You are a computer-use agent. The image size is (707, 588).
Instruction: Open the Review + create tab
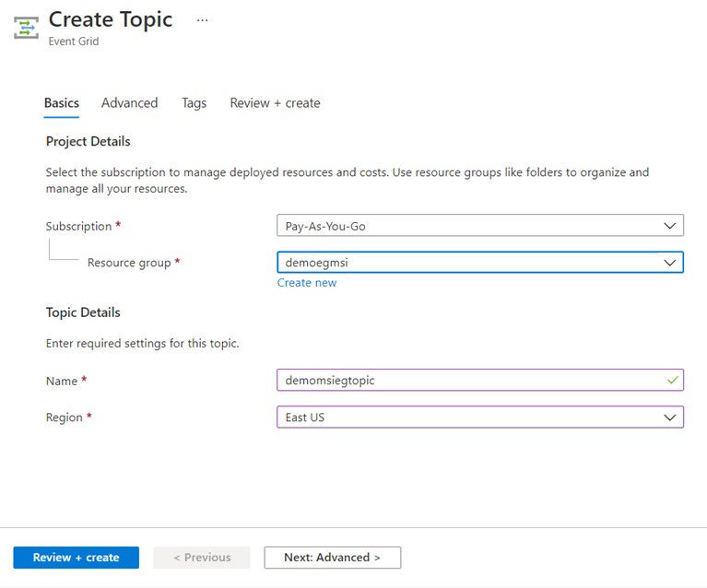click(x=275, y=103)
